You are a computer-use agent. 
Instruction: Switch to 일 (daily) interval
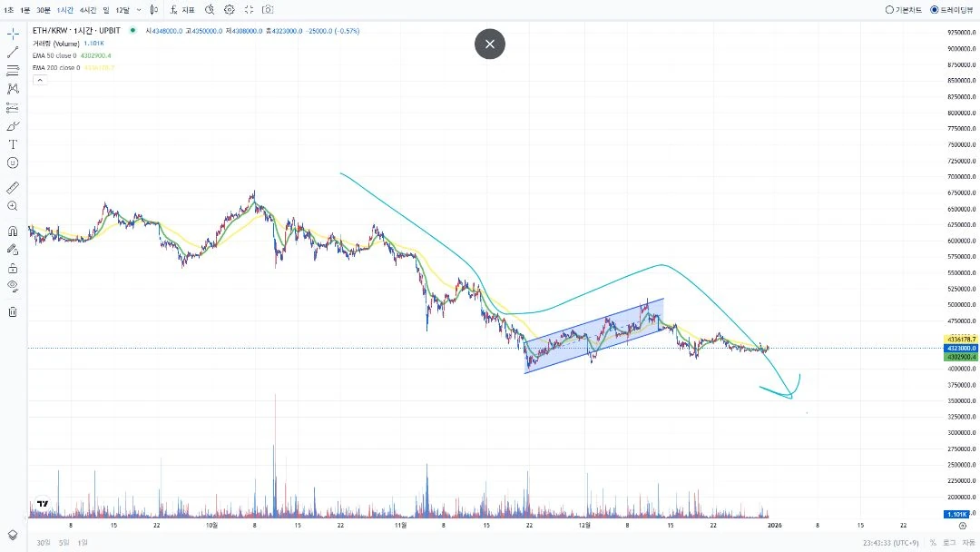pos(106,10)
